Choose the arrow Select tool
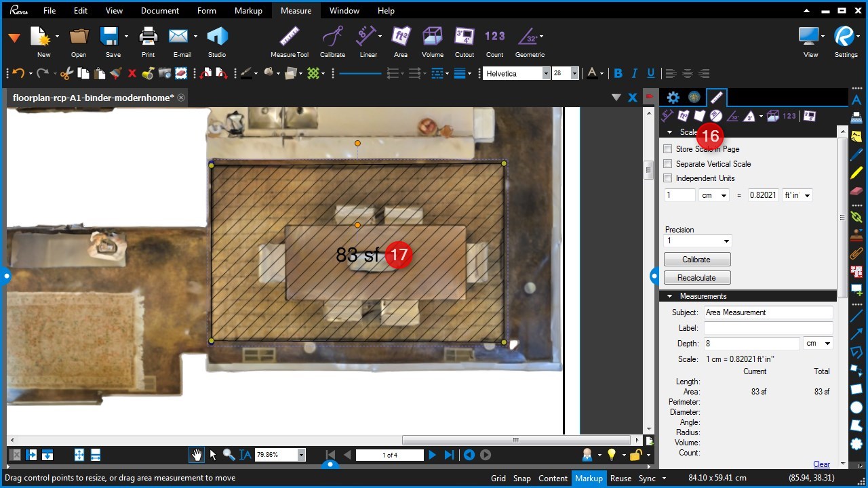 (213, 455)
